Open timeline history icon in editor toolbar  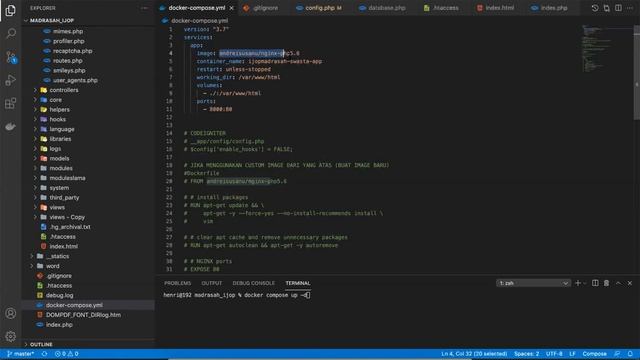(595, 8)
